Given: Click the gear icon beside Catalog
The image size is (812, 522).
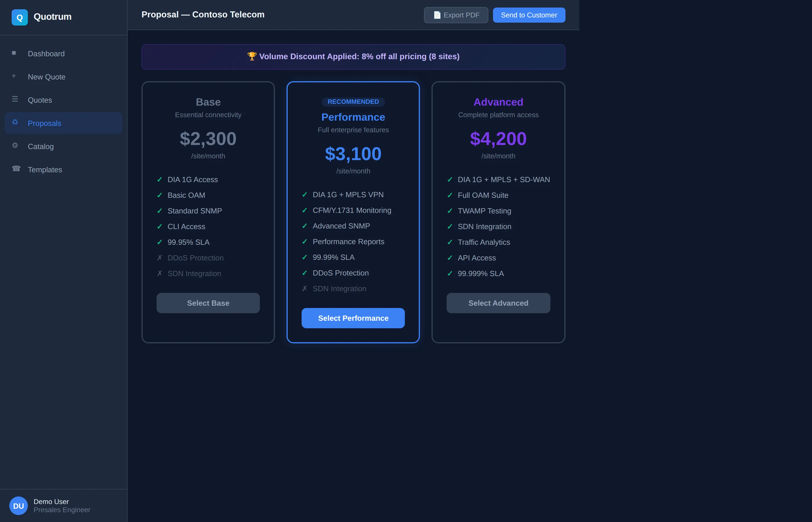Looking at the screenshot, I should 15,145.
